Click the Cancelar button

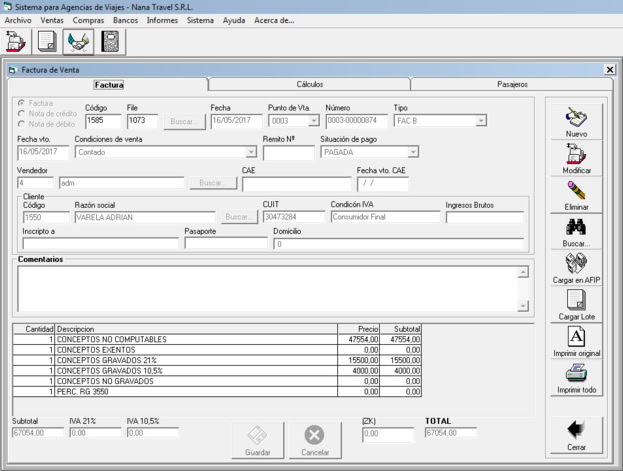coord(315,440)
